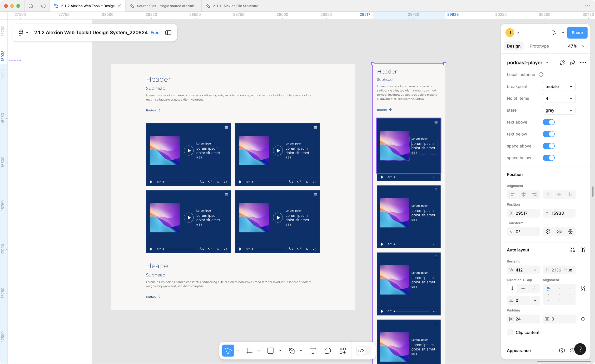Rotate 90 degrees transform icon
The width and height of the screenshot is (595, 364).
(548, 232)
